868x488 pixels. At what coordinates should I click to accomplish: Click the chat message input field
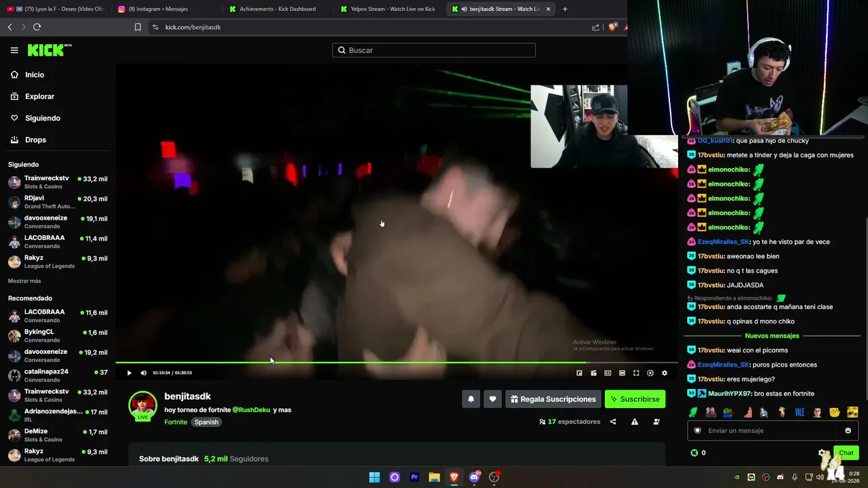click(772, 430)
